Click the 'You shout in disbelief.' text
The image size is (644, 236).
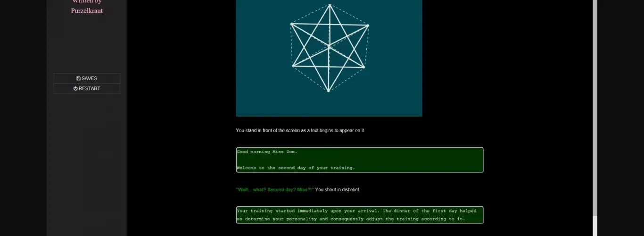pos(337,190)
